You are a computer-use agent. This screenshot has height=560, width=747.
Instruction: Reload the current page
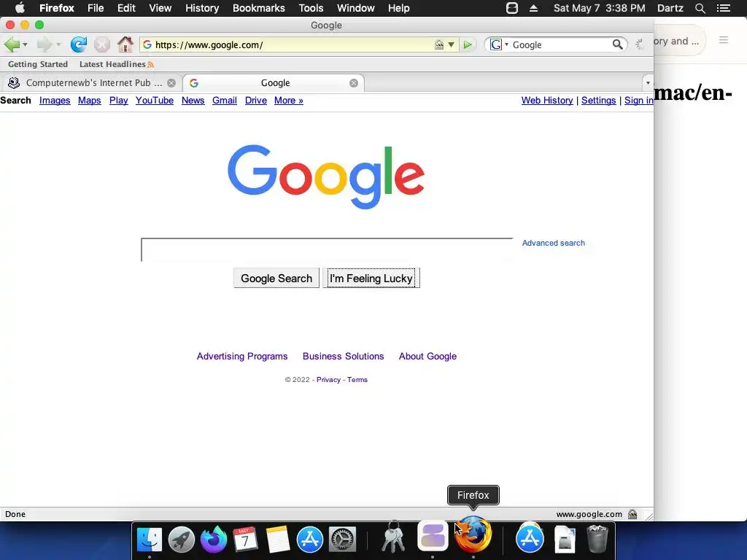pyautogui.click(x=79, y=44)
